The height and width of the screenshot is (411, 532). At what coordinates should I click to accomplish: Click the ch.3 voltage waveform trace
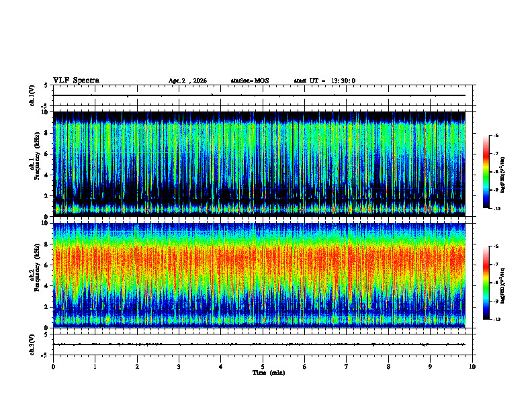click(x=259, y=345)
